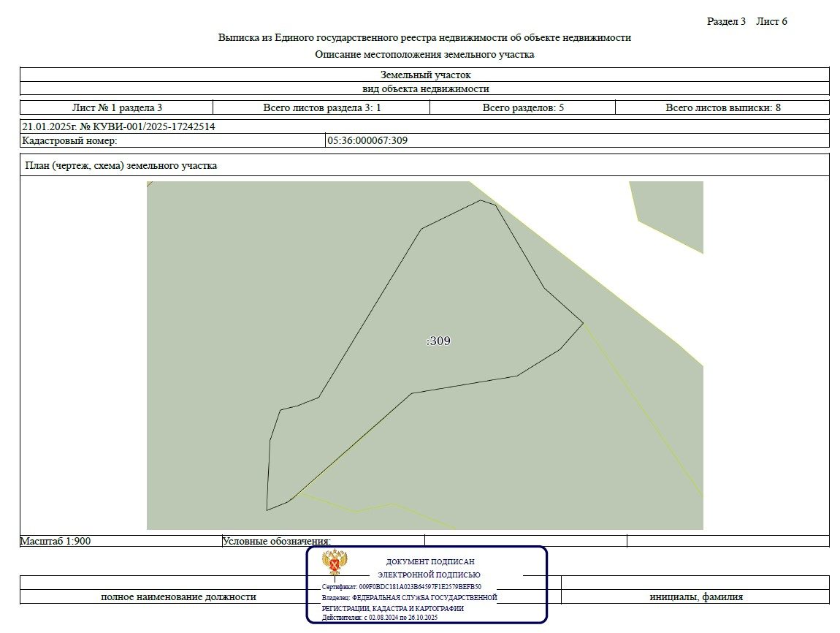Select the 'Сертификат:' serial number line

401,587
